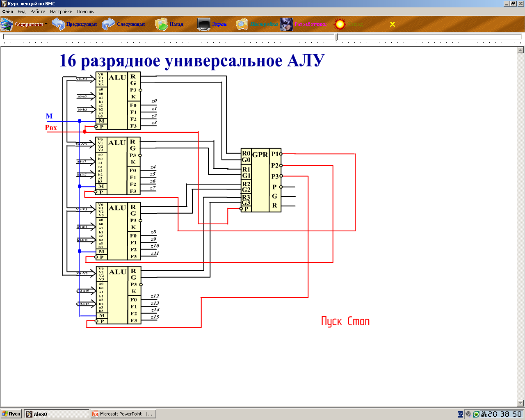Click the P1 output on GPR block
525x420 pixels.
275,154
